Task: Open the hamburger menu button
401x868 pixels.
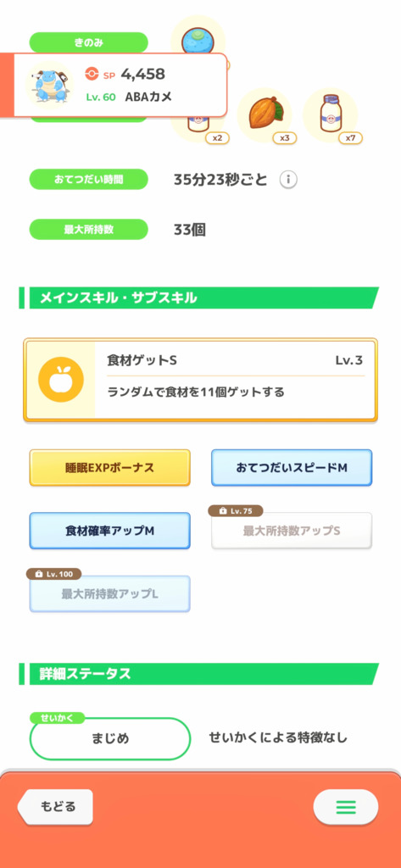Action: coord(346,807)
